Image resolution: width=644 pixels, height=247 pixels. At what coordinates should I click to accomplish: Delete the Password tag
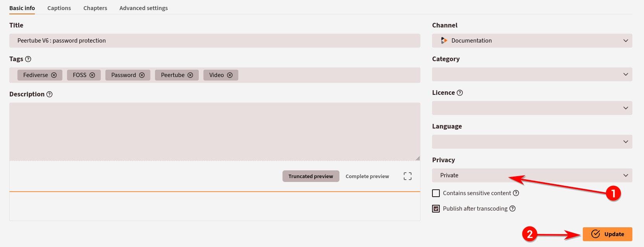142,75
